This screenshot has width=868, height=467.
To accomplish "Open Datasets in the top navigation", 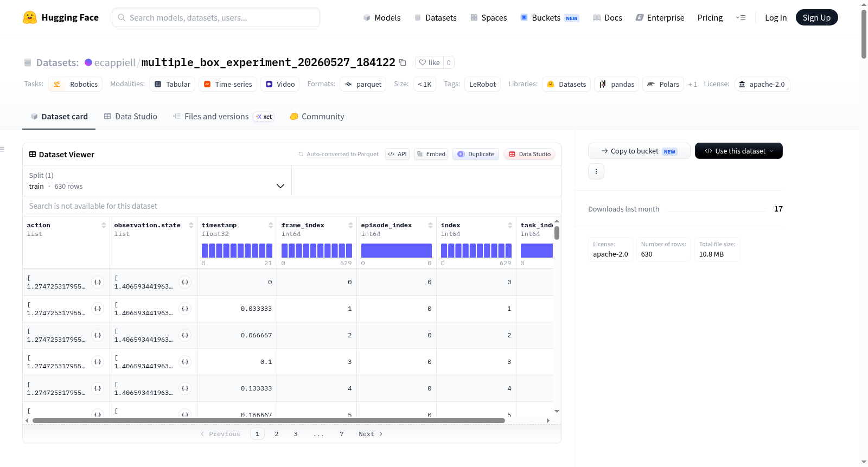I will pyautogui.click(x=436, y=17).
